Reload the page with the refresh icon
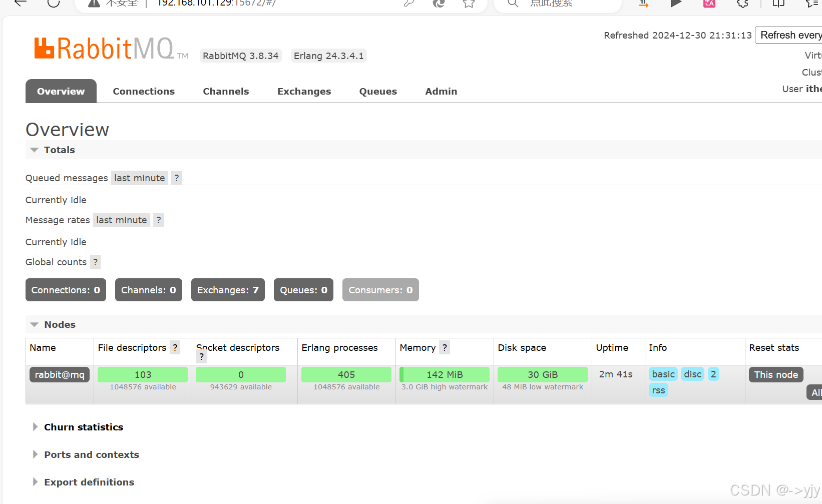This screenshot has height=504, width=822. coord(54,3)
